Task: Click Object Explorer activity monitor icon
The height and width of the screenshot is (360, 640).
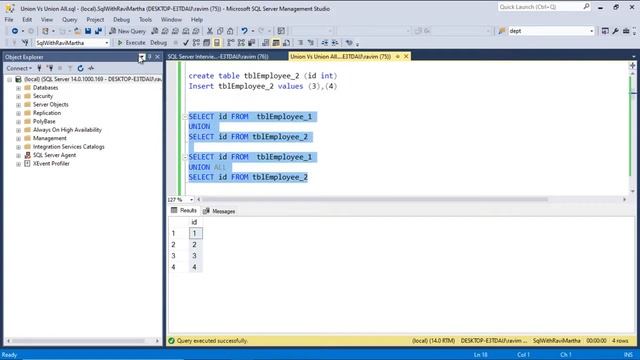Action: coord(91,68)
